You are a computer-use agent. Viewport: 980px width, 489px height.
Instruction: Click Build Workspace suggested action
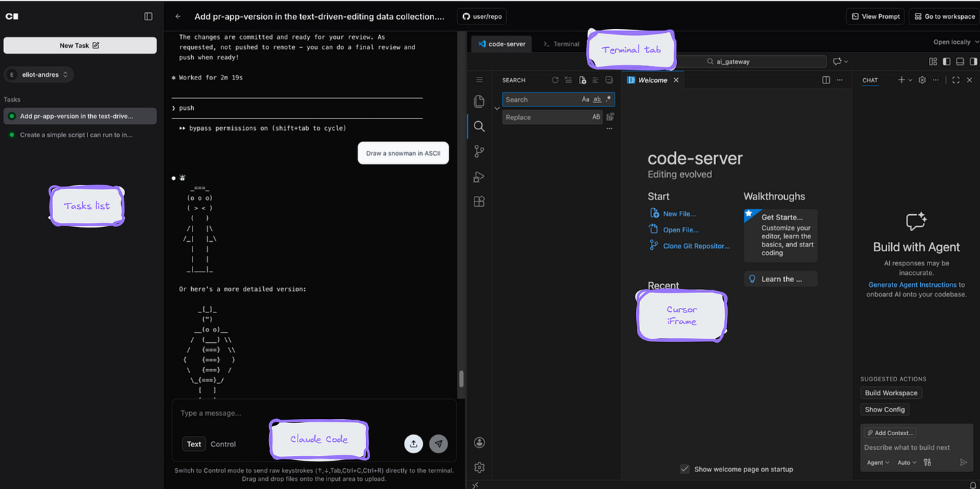[891, 393]
